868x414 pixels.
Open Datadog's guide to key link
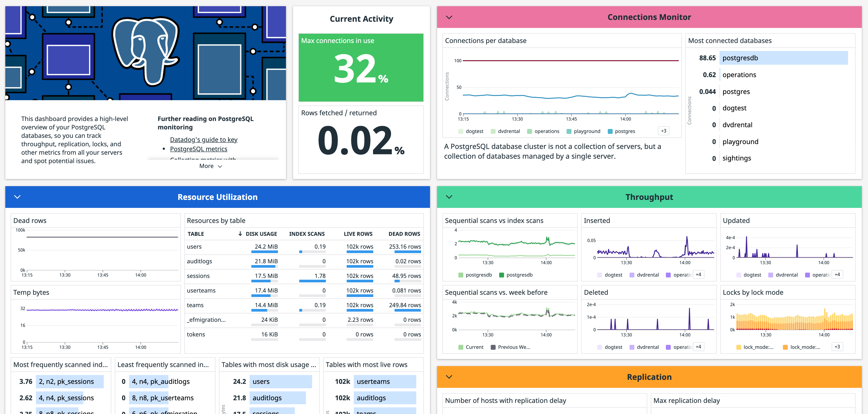click(x=203, y=139)
